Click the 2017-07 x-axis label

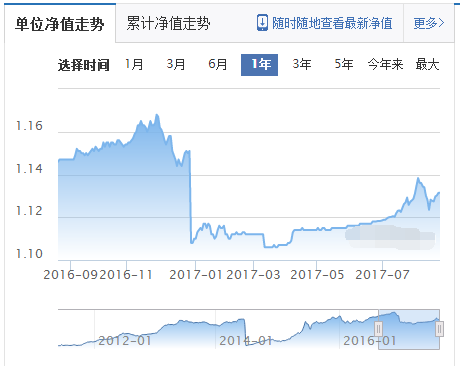coord(382,275)
